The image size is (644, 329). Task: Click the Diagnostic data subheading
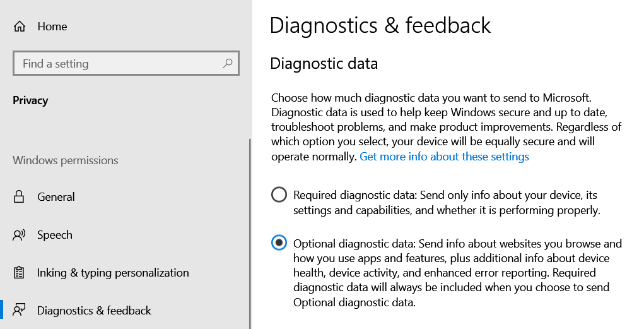pos(324,64)
